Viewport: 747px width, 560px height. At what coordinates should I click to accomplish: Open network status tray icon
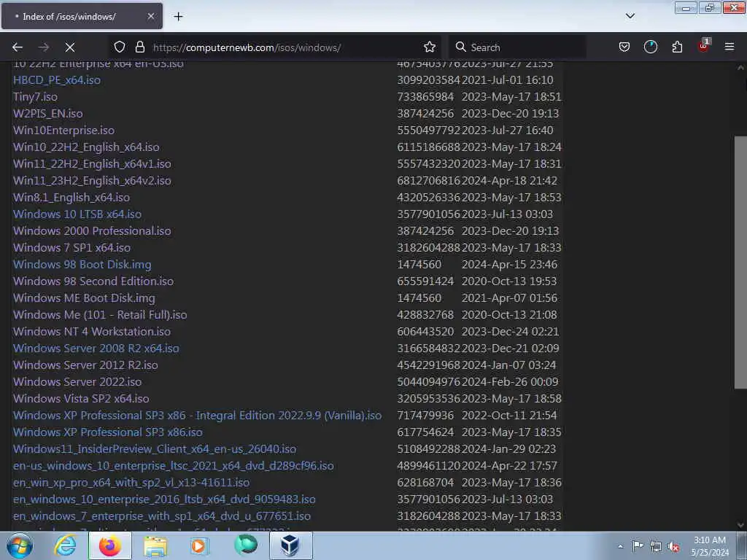tap(656, 547)
